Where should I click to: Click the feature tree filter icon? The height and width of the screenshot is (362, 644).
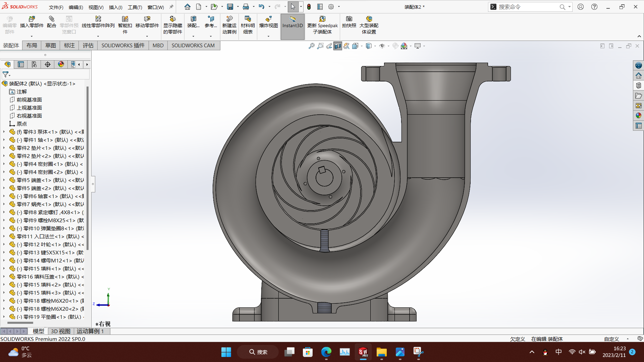[x=6, y=74]
